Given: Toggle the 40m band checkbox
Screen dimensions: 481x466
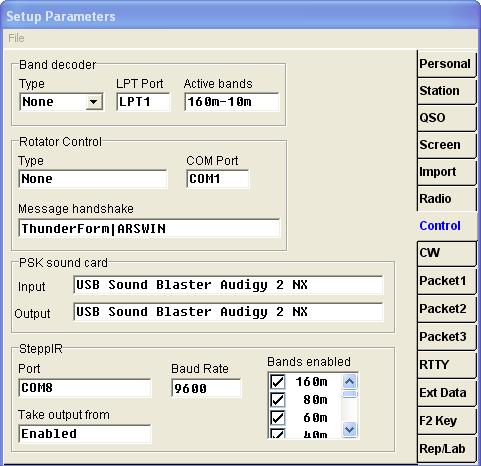Looking at the screenshot, I should coord(277,433).
